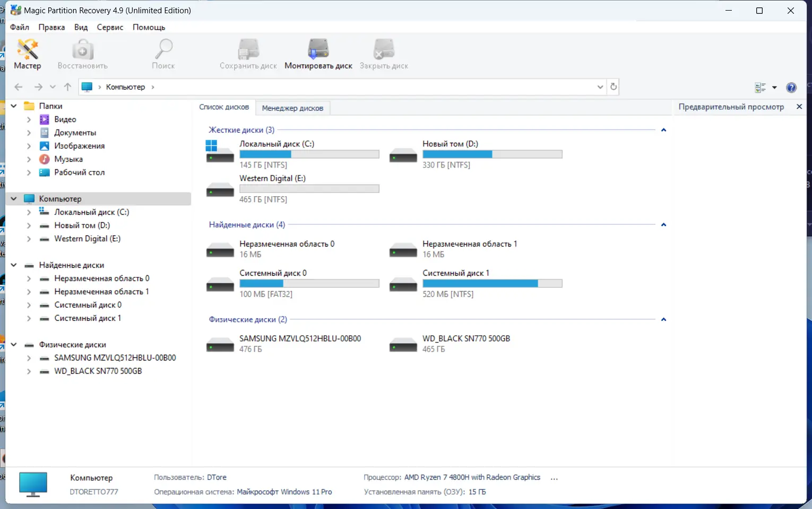Start a Поиск (search) scan
Screen dimensions: 812x509
[x=163, y=54]
